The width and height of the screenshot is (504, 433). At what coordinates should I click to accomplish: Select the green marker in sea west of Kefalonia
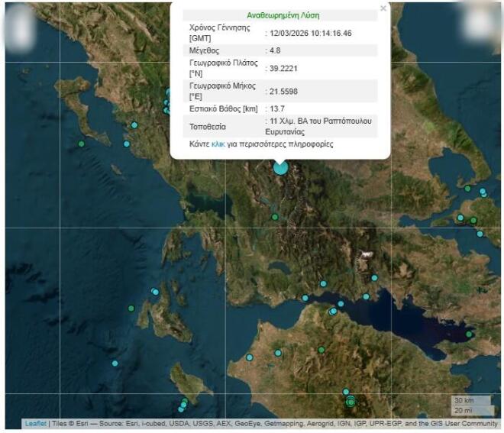(131, 309)
